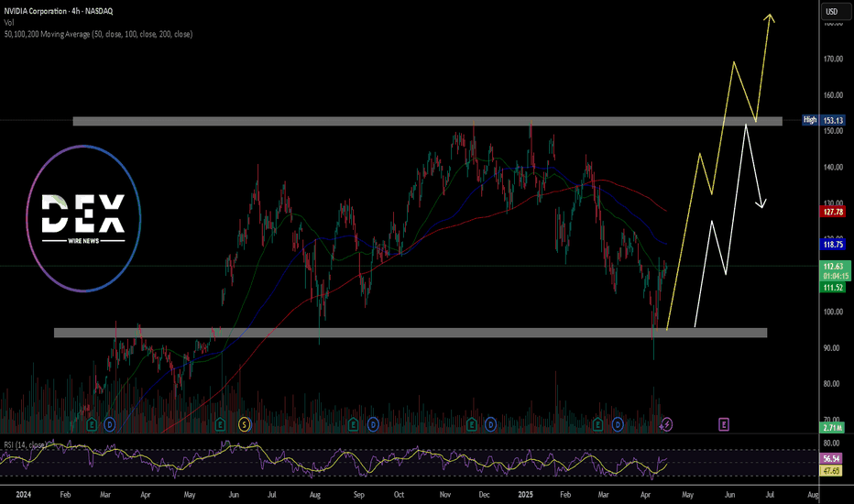Click the High 153.13 price label
The height and width of the screenshot is (504, 854).
tap(824, 120)
